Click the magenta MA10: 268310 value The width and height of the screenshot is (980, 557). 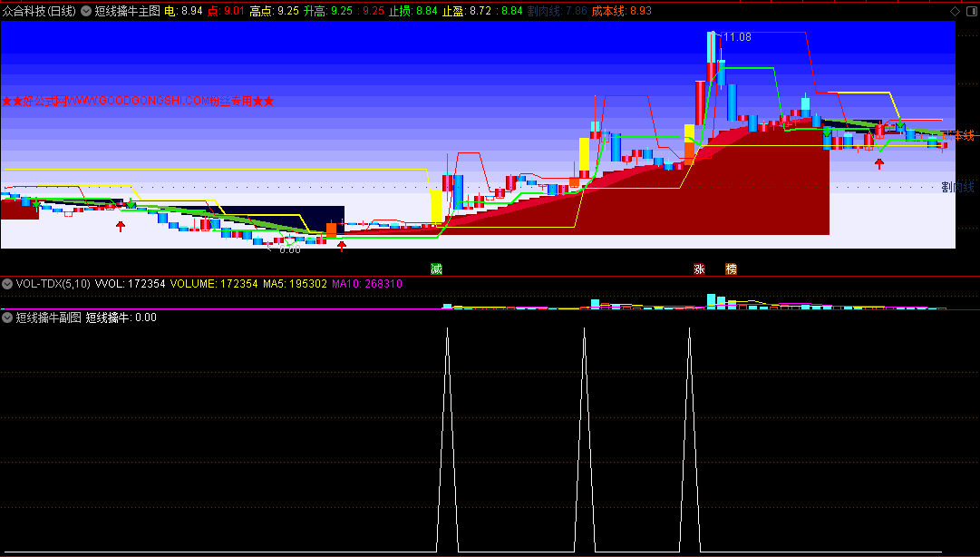(367, 284)
